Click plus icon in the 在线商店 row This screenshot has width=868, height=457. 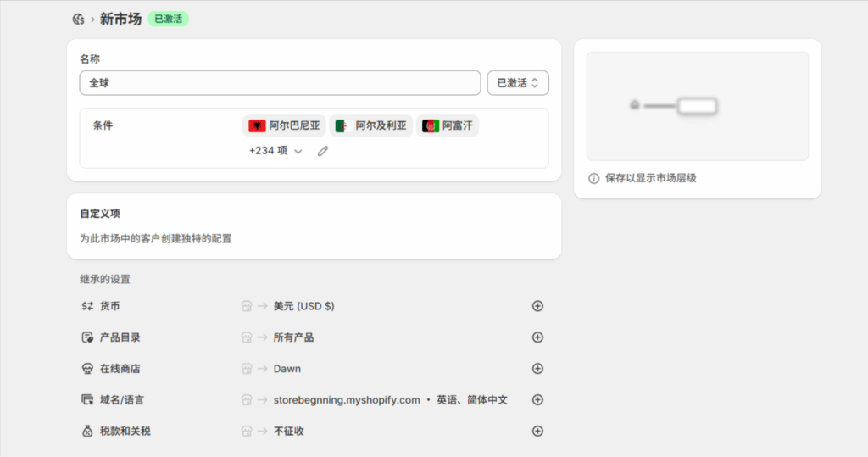point(537,369)
